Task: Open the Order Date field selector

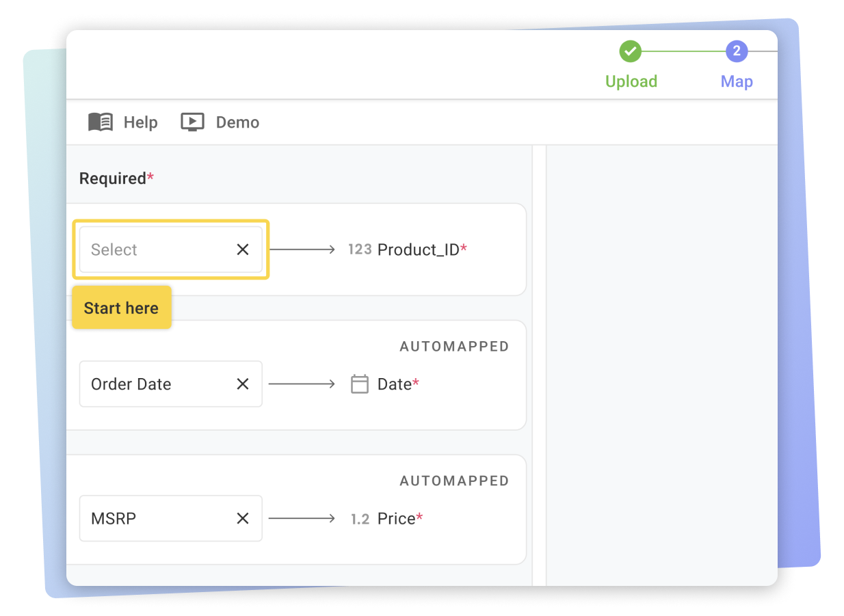Action: point(157,384)
